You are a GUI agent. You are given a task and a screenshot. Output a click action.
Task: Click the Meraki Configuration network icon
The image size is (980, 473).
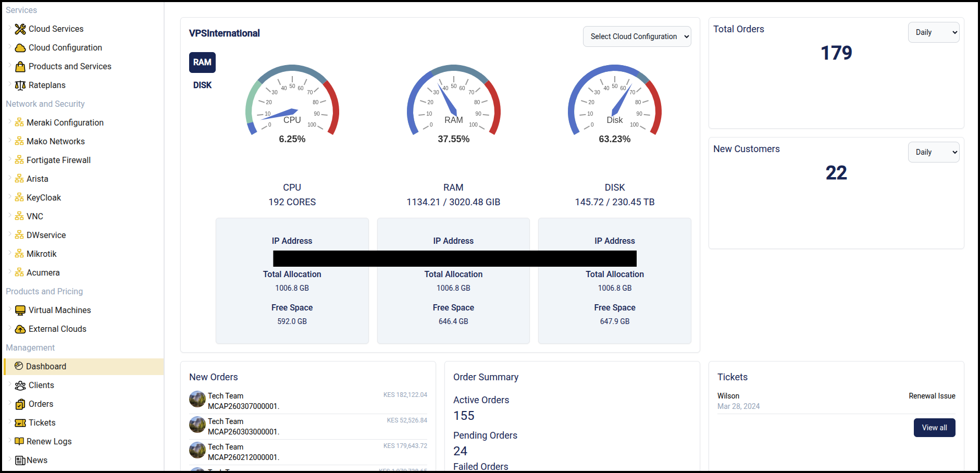click(19, 122)
